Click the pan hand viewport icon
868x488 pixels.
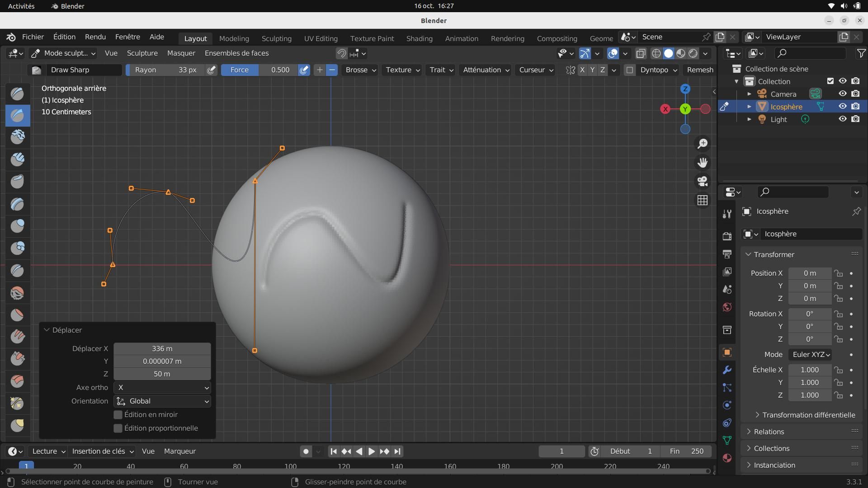point(703,163)
